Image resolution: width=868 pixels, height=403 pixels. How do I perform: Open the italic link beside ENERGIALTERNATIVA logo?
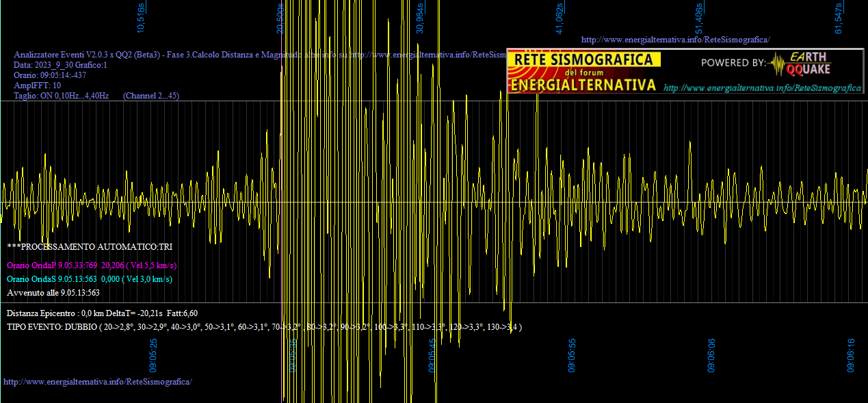(763, 88)
